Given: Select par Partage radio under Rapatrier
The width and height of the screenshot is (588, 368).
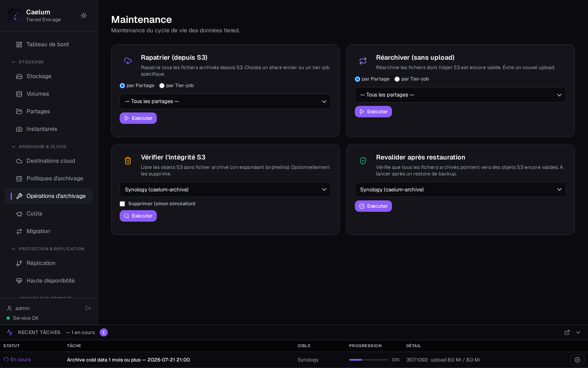Looking at the screenshot, I should [122, 86].
